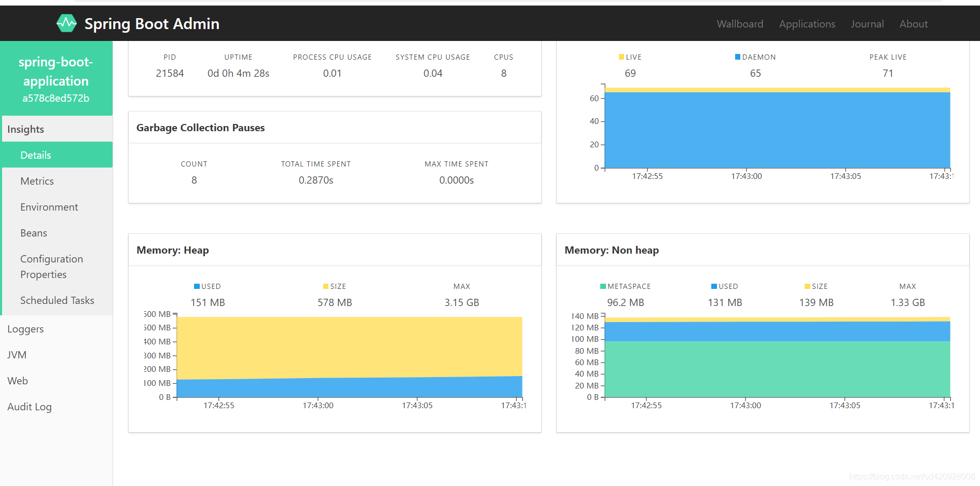Click the 17:43:00 tick on heap chart axis
Viewport: 980px width, 486px height.
coord(318,405)
